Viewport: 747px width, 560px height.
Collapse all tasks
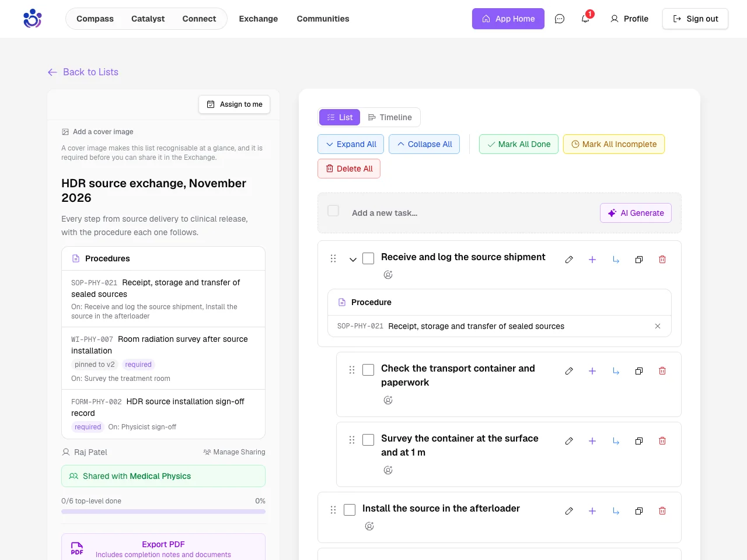424,144
